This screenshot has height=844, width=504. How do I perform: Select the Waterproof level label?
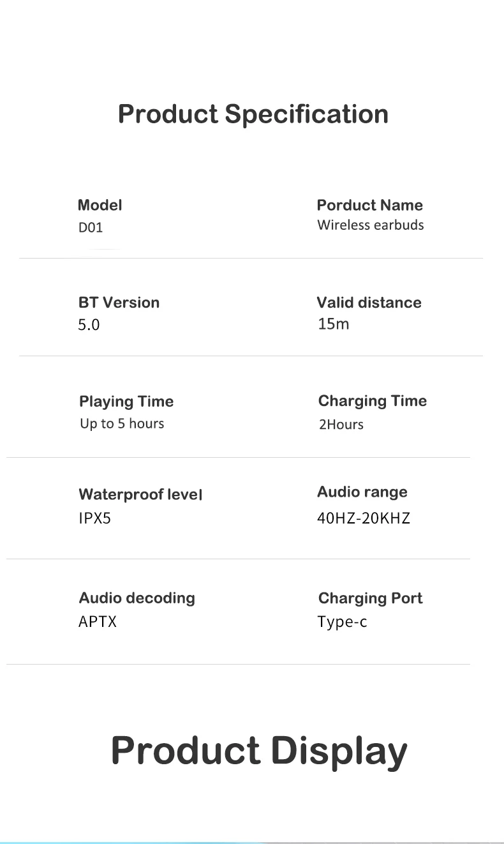click(140, 495)
